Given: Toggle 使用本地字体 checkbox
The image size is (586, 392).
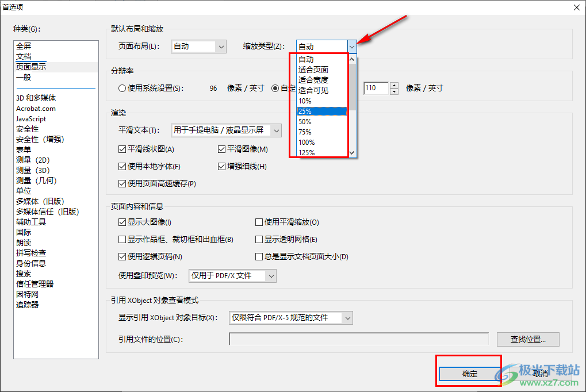Looking at the screenshot, I should coord(122,167).
